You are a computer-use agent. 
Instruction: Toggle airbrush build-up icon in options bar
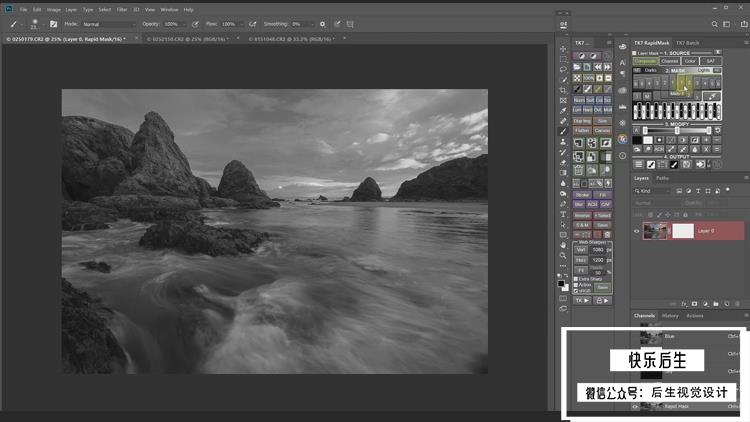[253, 24]
